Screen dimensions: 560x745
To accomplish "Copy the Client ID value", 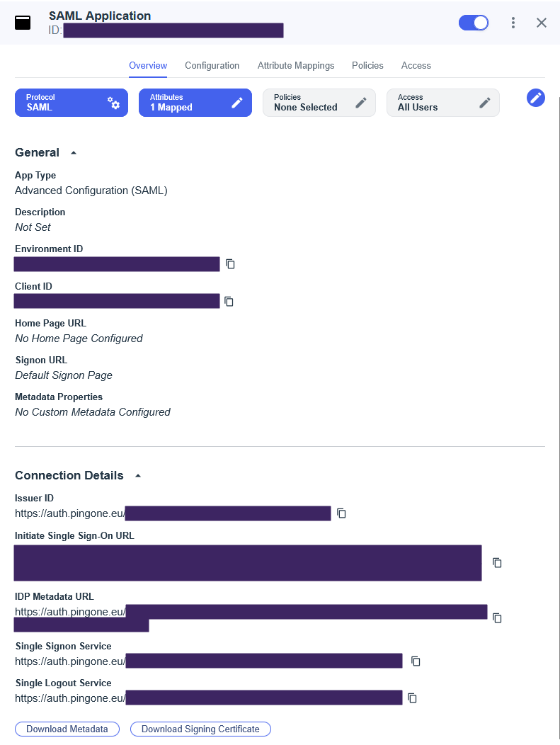I will (229, 301).
